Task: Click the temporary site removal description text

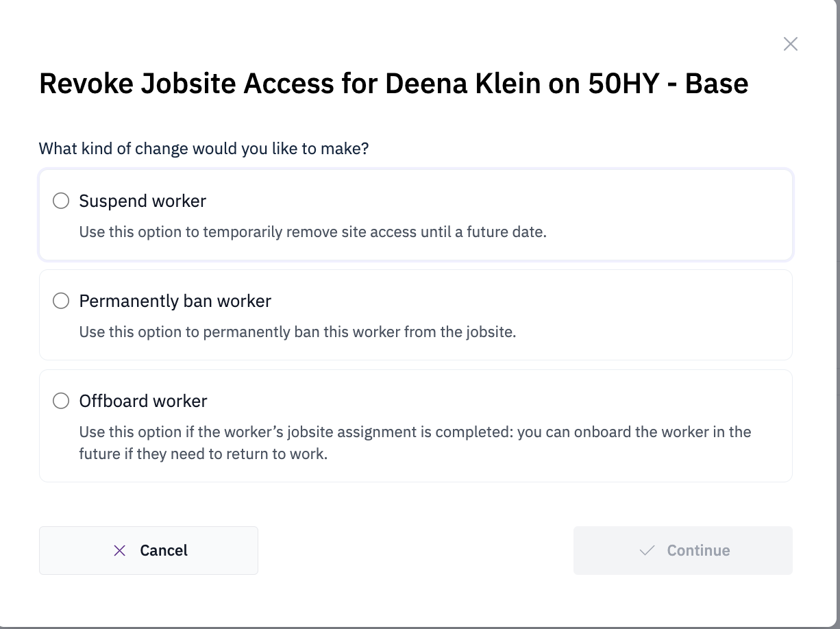Action: (x=312, y=232)
